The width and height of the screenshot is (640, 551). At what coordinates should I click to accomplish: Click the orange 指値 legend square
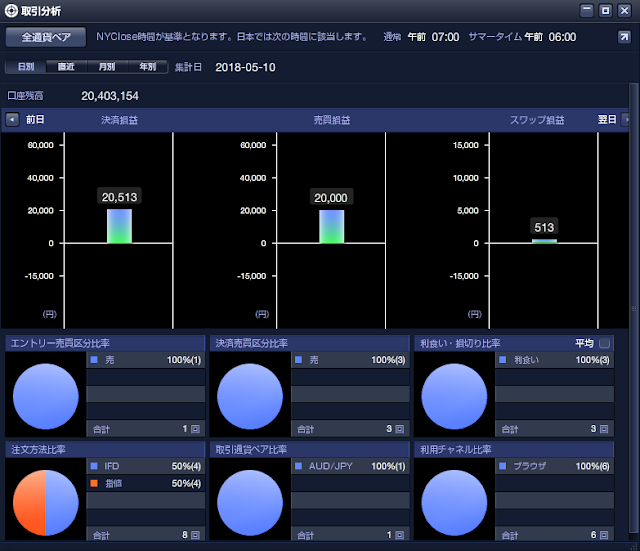point(94,483)
